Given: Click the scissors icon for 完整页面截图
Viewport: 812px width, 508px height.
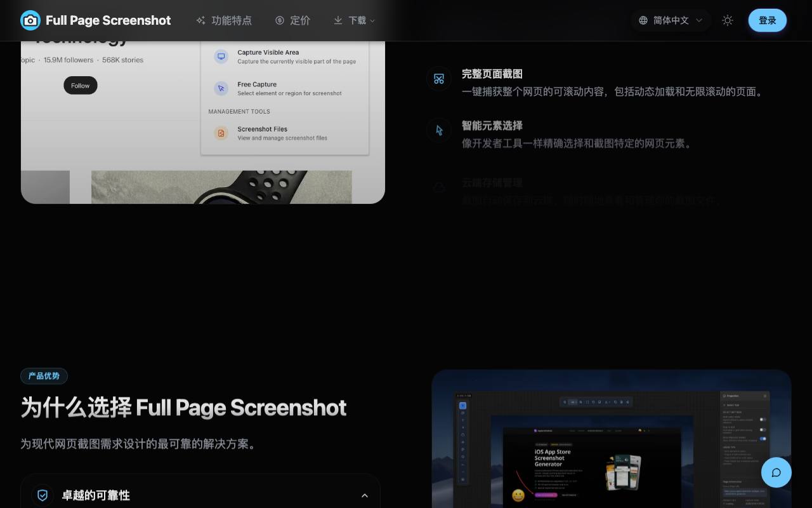Looking at the screenshot, I should click(x=439, y=79).
